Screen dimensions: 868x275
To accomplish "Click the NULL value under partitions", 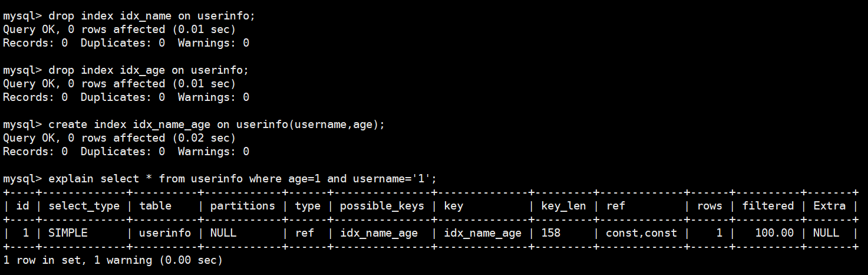I will 223,233.
